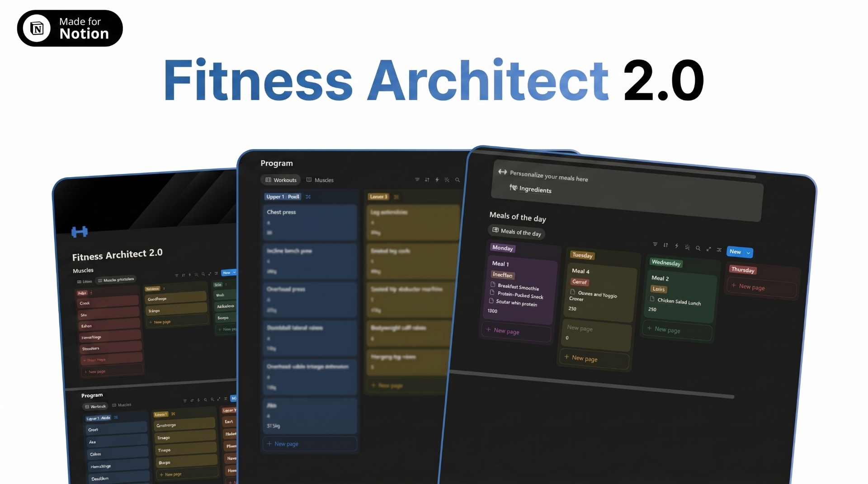Click shuffle icon next to blue New button in Meals

[x=719, y=250]
